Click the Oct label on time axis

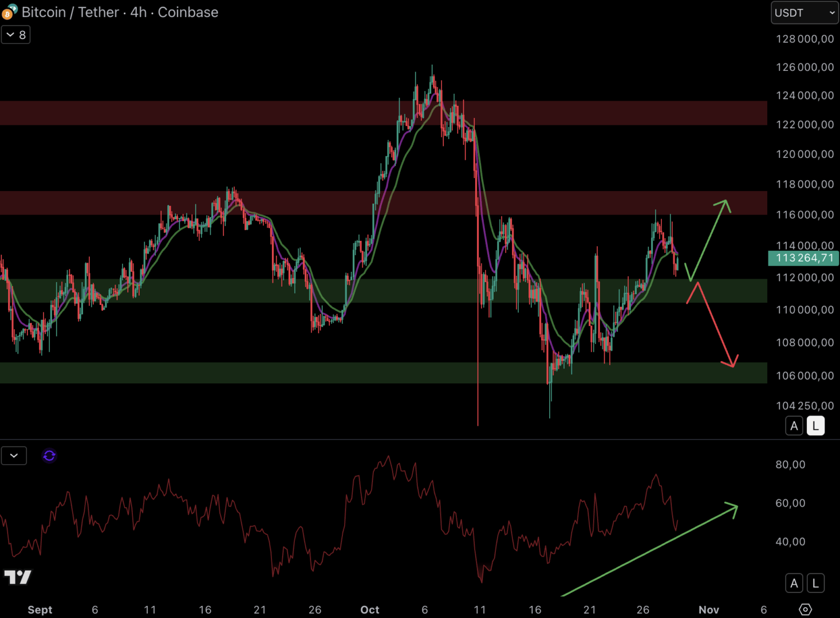click(x=369, y=609)
